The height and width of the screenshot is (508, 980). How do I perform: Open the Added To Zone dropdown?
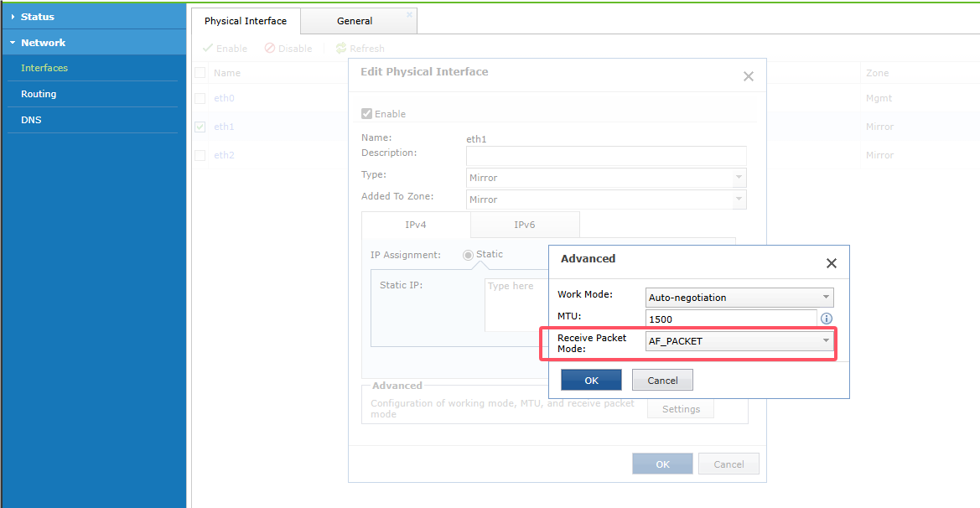click(x=605, y=200)
